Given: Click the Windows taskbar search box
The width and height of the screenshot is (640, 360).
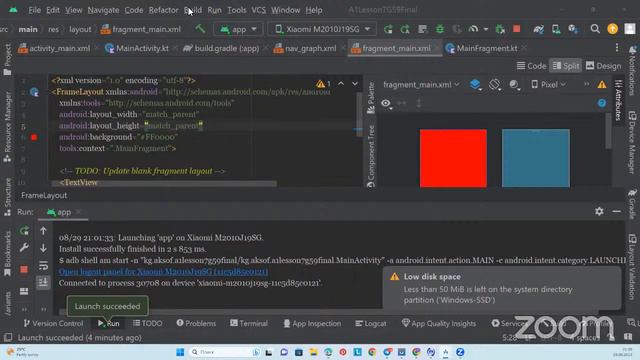Looking at the screenshot, I should (224, 352).
